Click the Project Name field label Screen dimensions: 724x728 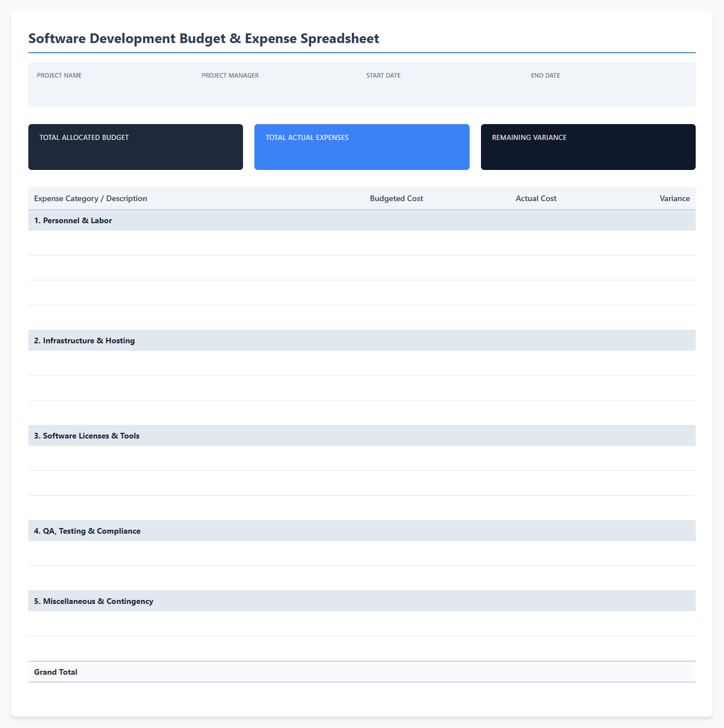tap(59, 75)
